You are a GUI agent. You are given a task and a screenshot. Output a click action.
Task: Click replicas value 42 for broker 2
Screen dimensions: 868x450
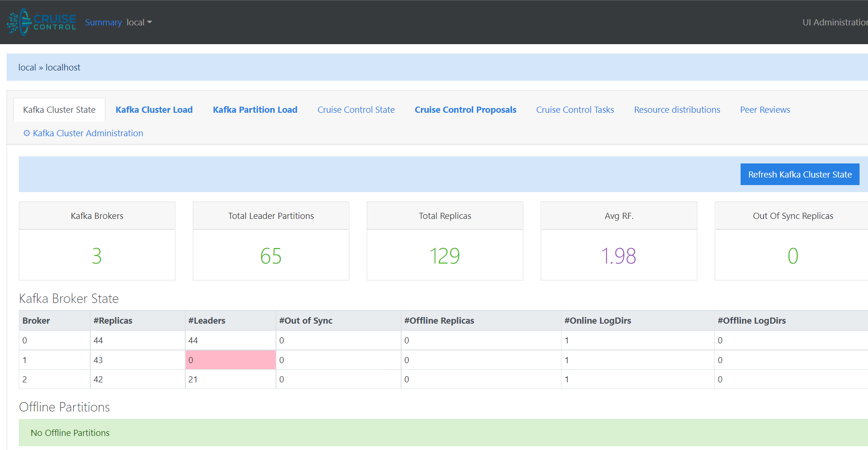click(x=98, y=379)
